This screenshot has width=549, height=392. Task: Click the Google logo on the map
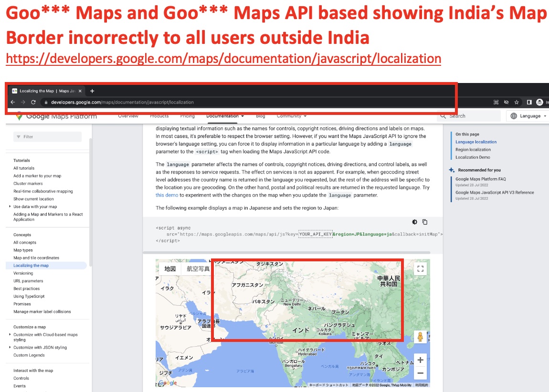168,383
